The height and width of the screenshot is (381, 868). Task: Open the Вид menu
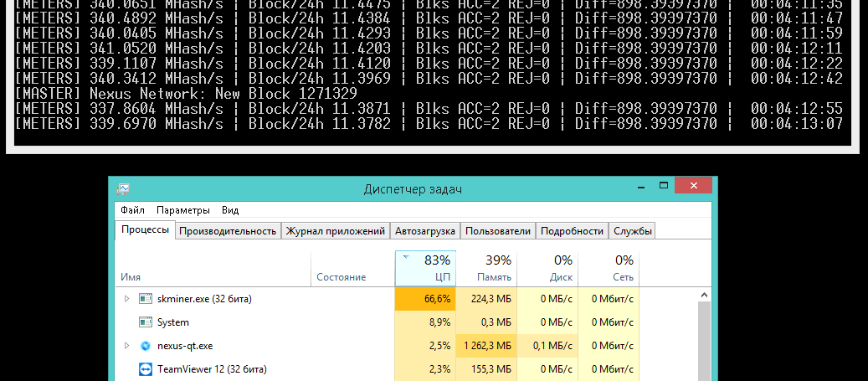[230, 210]
